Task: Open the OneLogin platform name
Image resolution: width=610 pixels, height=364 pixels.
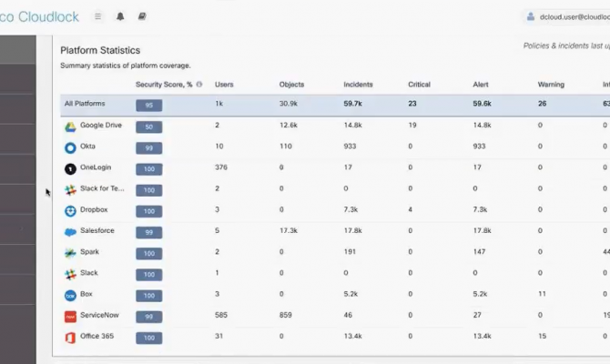Action: coord(96,167)
